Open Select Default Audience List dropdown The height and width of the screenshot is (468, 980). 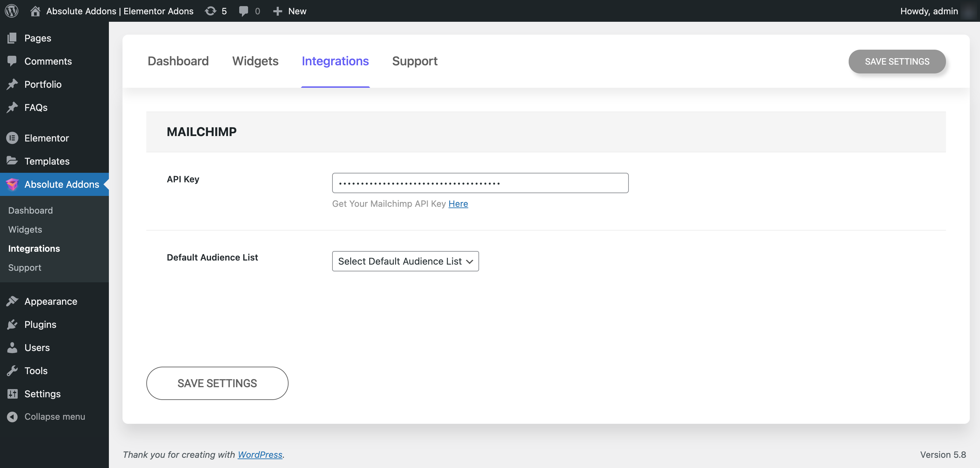click(x=405, y=261)
